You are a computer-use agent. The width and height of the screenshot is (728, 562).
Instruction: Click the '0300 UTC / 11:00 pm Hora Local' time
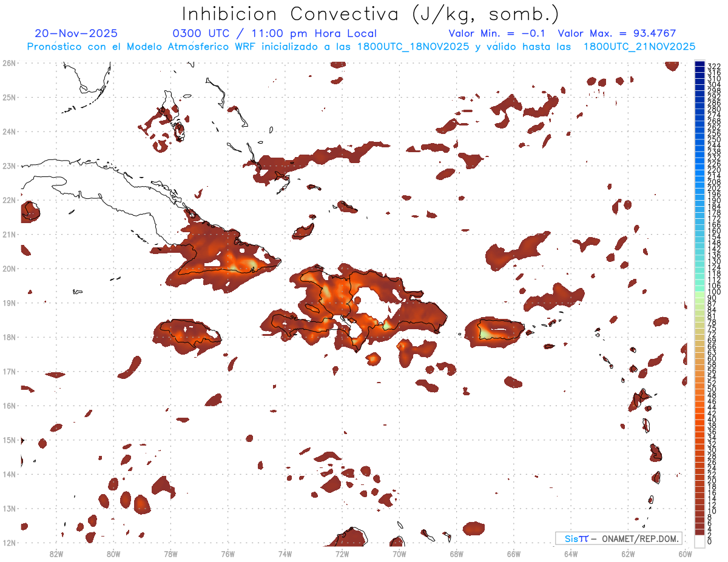click(x=275, y=33)
